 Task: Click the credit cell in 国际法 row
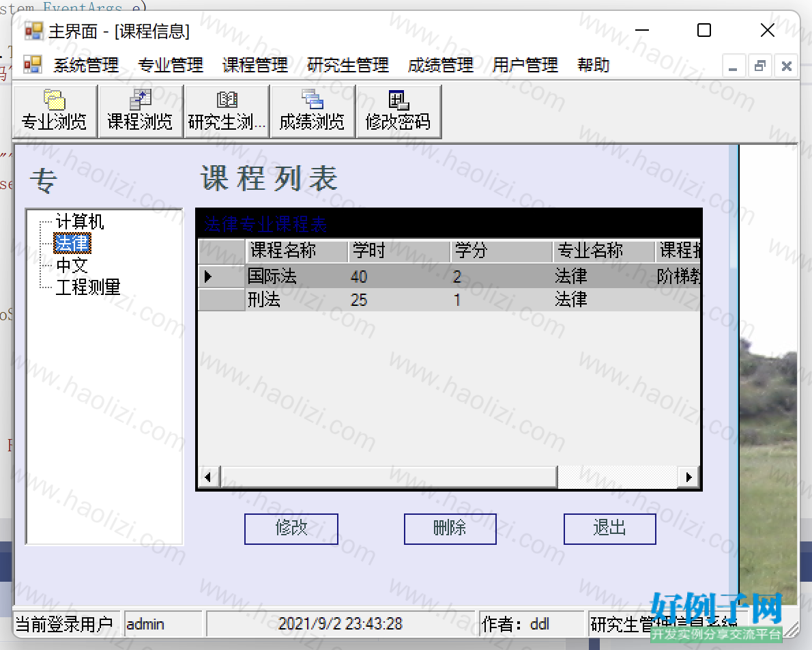[502, 277]
